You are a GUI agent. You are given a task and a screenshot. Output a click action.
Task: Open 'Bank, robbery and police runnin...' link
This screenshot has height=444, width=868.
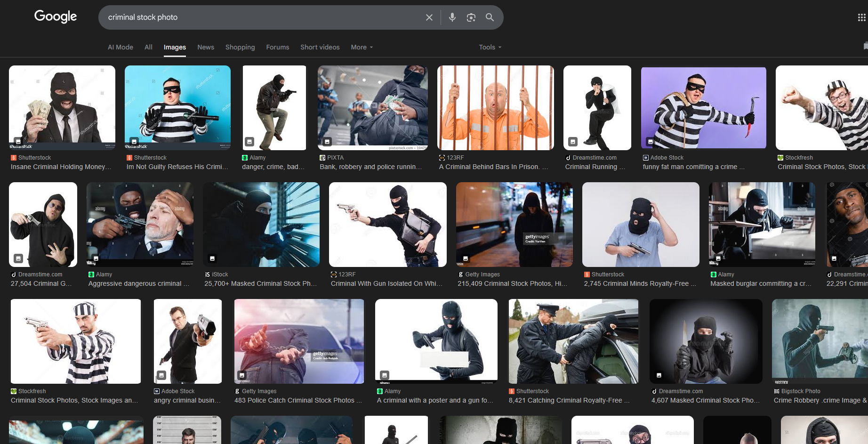tap(371, 167)
